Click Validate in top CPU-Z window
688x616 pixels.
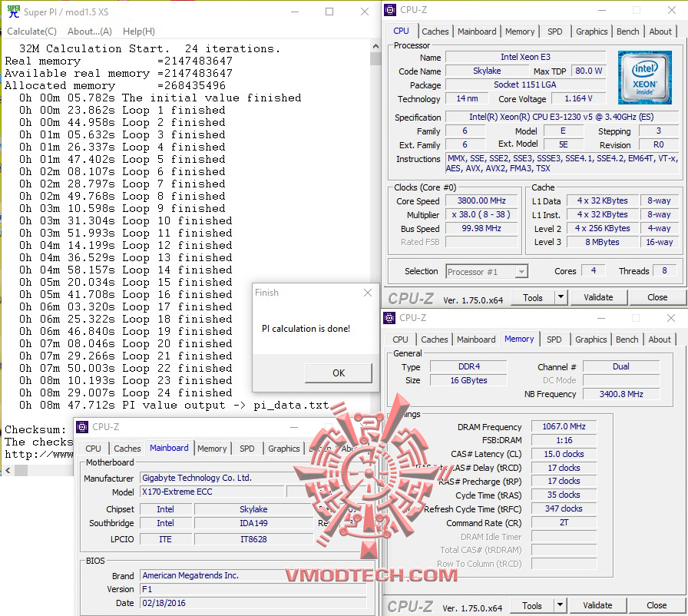point(598,297)
